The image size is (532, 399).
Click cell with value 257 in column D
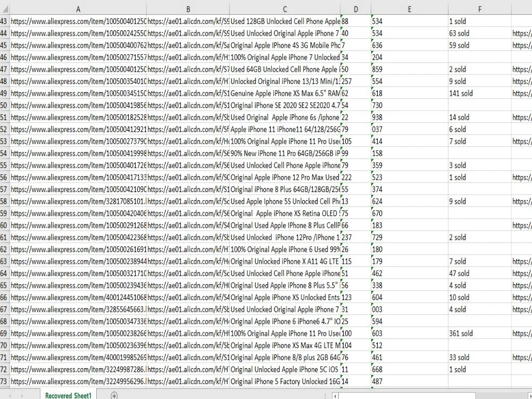pyautogui.click(x=355, y=81)
